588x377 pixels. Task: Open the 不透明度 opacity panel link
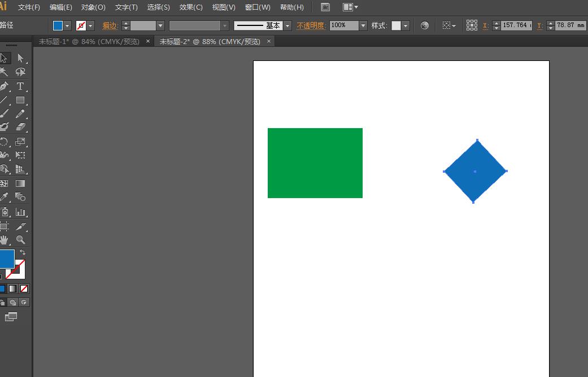311,25
